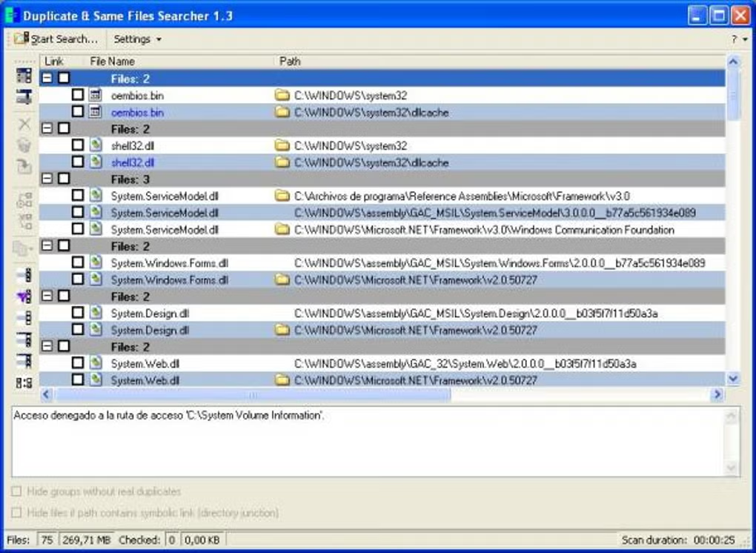
Task: Check blue oembios.bin in dllcache
Action: (x=78, y=111)
